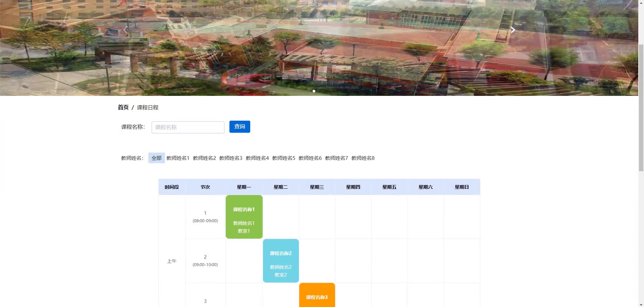644x307 pixels.
Task: Open the blue 课程名称2 course card
Action: point(281,261)
